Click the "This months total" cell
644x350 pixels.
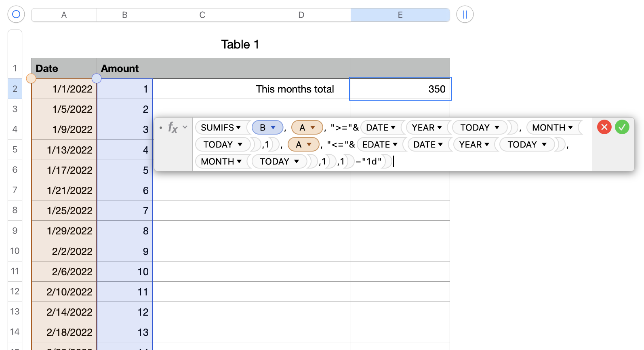301,89
